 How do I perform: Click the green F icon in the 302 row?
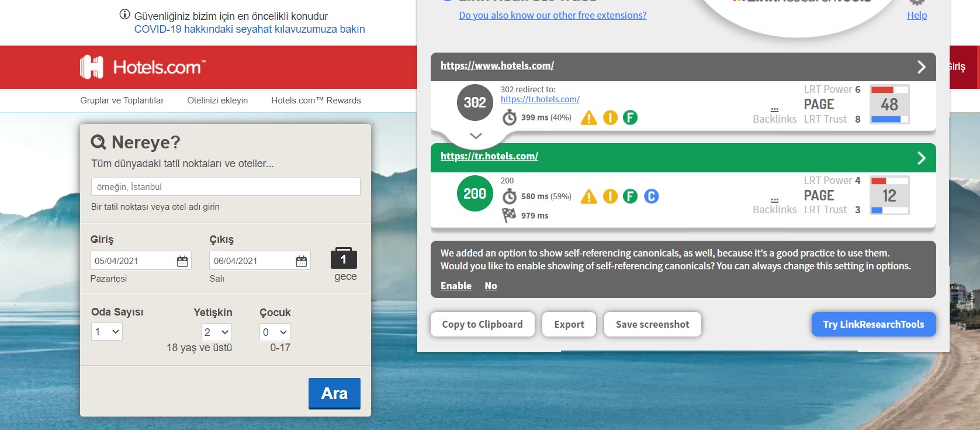(630, 117)
